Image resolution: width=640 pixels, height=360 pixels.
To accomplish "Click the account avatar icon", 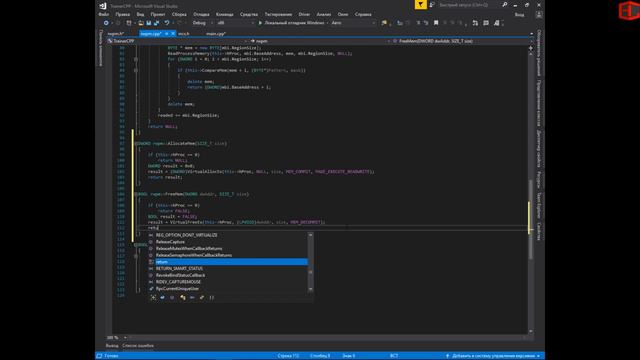I will tap(539, 15).
